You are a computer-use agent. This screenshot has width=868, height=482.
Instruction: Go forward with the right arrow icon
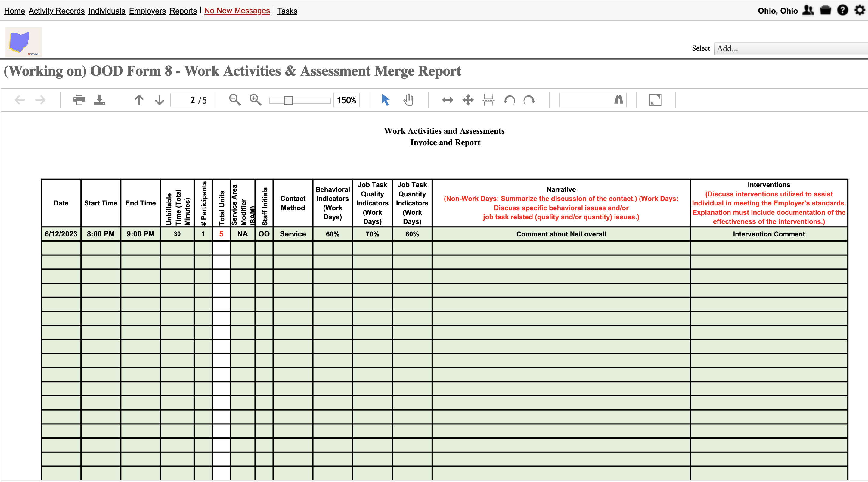pyautogui.click(x=40, y=100)
